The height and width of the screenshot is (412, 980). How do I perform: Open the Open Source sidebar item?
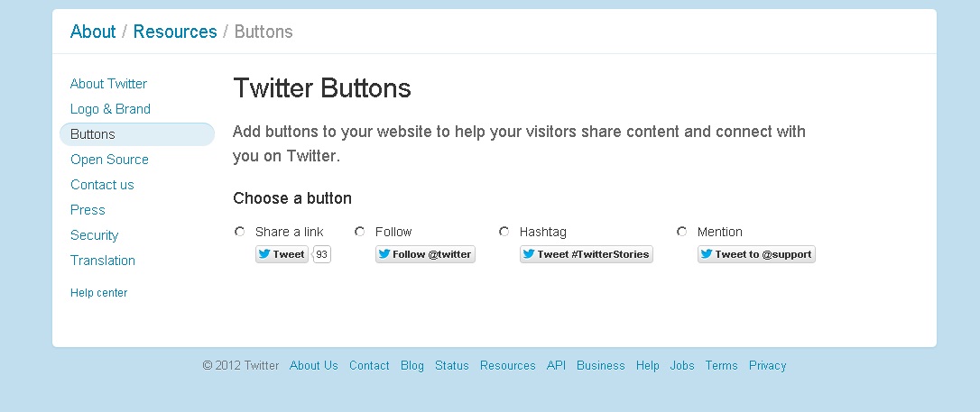(109, 160)
